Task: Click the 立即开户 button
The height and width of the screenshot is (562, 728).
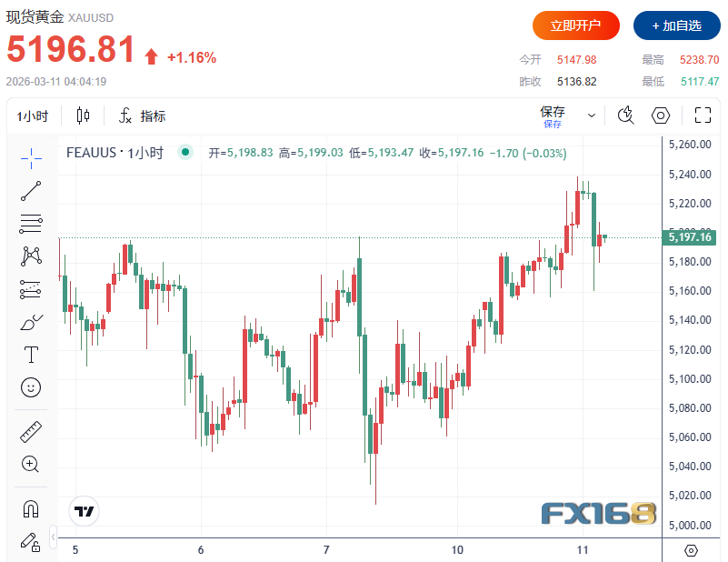Action: pyautogui.click(x=575, y=25)
